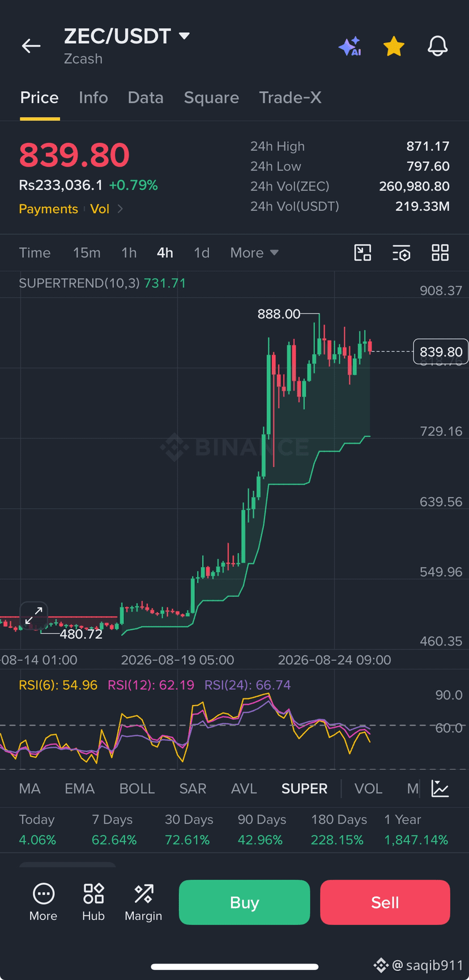
Task: Tap the RSI(6) value label
Action: pyautogui.click(x=58, y=685)
